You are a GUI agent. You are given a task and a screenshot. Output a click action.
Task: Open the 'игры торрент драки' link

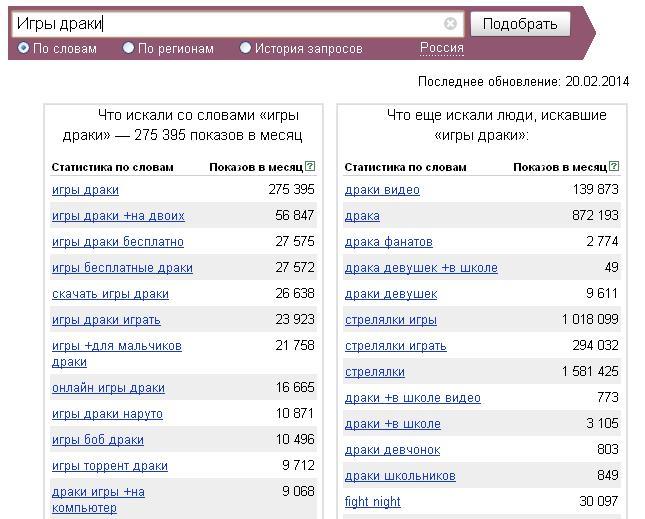[110, 466]
